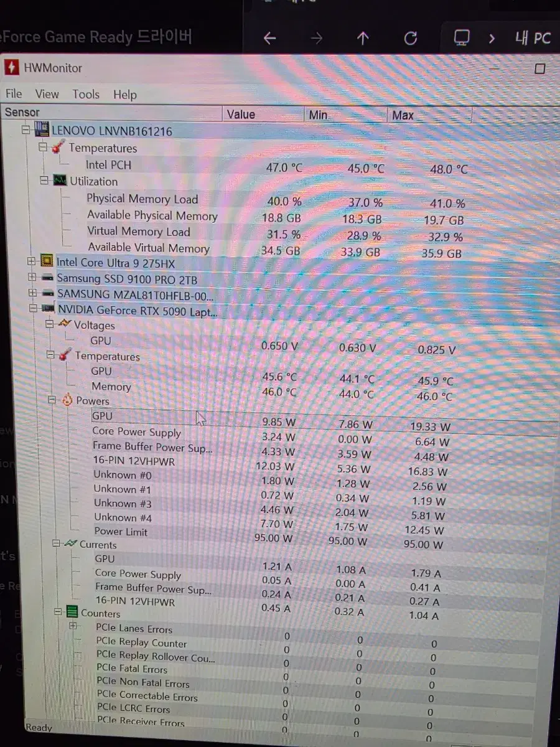This screenshot has height=747, width=560.
Task: Collapse the NVIDIA GeForce RTX 5090 node
Action: [x=33, y=308]
